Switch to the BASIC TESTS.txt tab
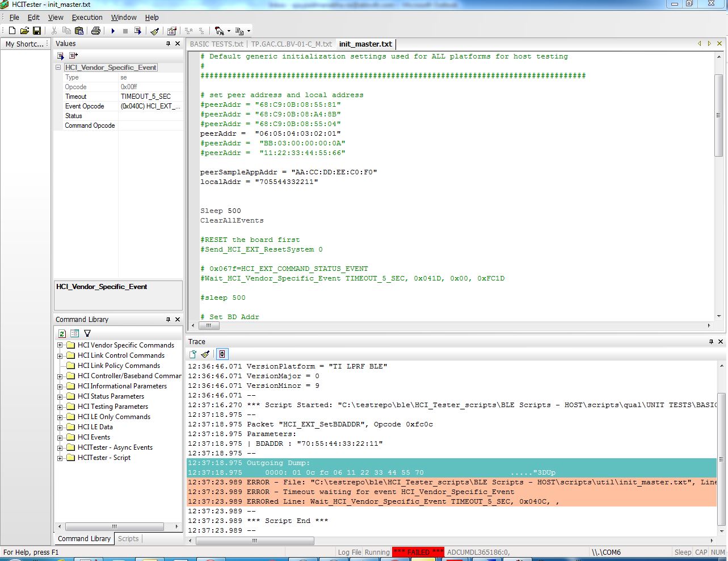728x561 pixels. pos(216,44)
